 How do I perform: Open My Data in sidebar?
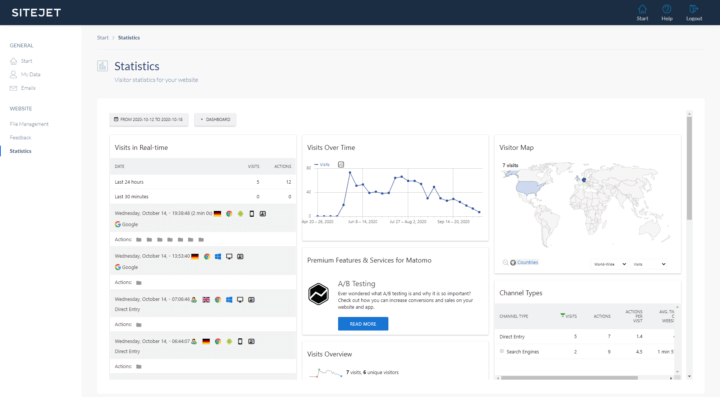25,74
